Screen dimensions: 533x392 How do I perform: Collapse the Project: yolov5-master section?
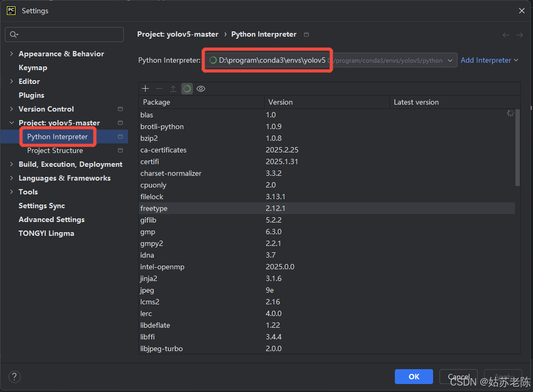coord(12,123)
